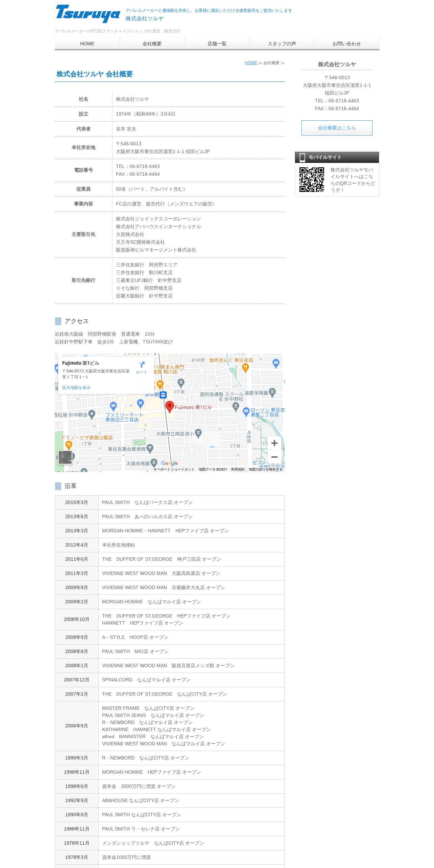Open the 拡大地図を表示 link
This screenshot has width=434, height=868.
(76, 388)
